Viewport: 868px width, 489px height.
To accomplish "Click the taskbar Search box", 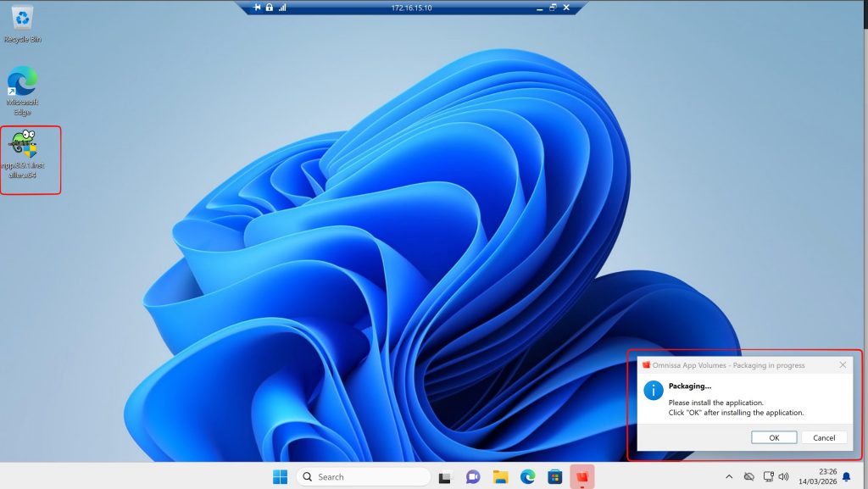I will click(x=364, y=477).
